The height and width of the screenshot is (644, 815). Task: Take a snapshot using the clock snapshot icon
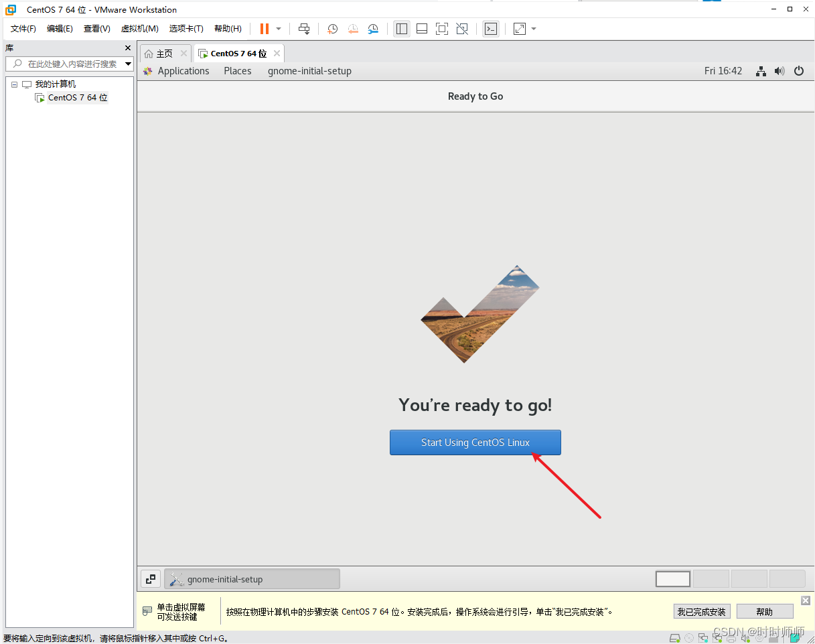(333, 29)
